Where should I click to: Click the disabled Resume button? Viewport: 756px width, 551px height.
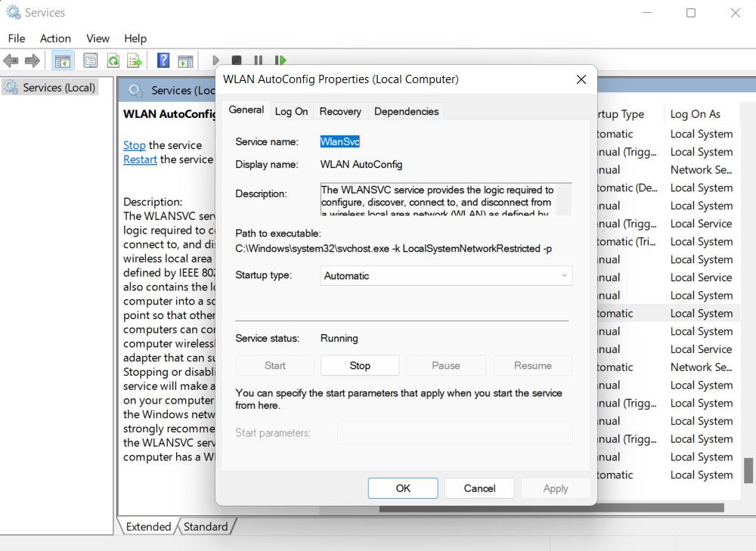point(533,365)
